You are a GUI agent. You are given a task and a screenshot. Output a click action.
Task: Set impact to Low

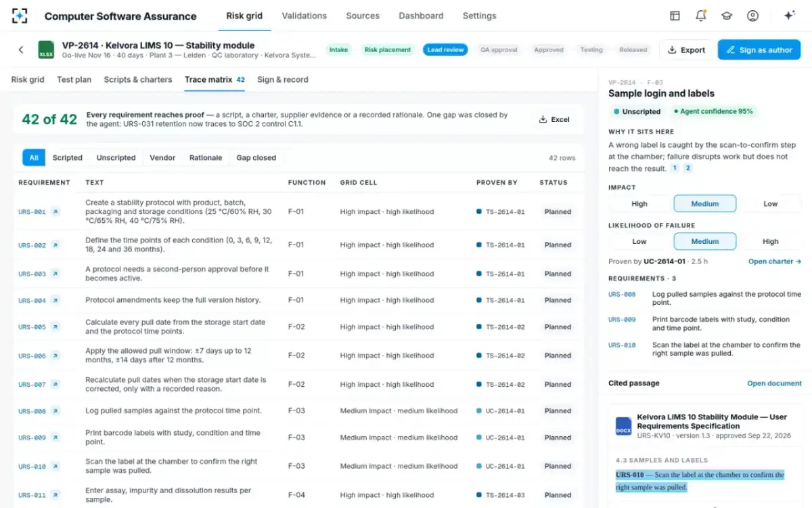tap(771, 204)
